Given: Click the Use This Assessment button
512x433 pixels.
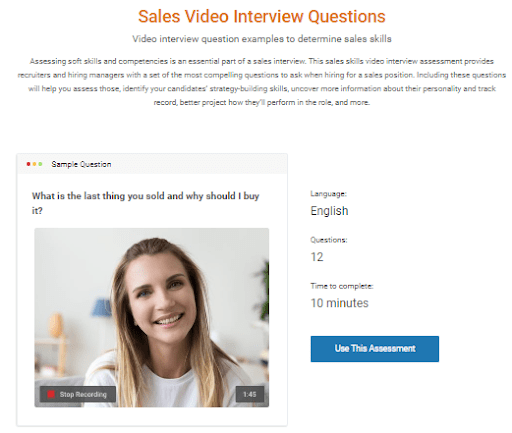Looking at the screenshot, I should 374,349.
